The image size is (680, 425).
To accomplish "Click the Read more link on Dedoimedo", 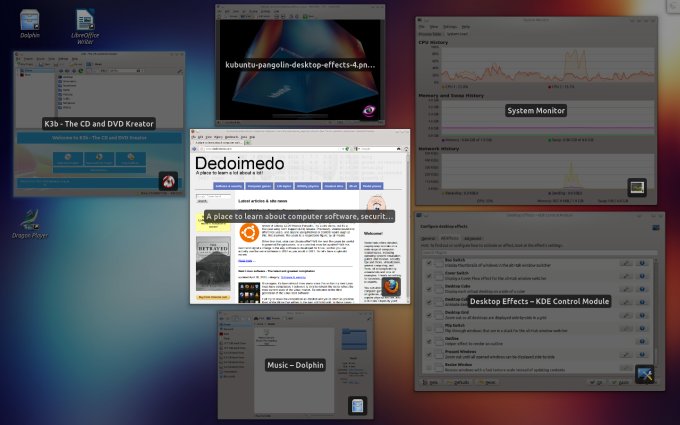I will tap(246, 261).
